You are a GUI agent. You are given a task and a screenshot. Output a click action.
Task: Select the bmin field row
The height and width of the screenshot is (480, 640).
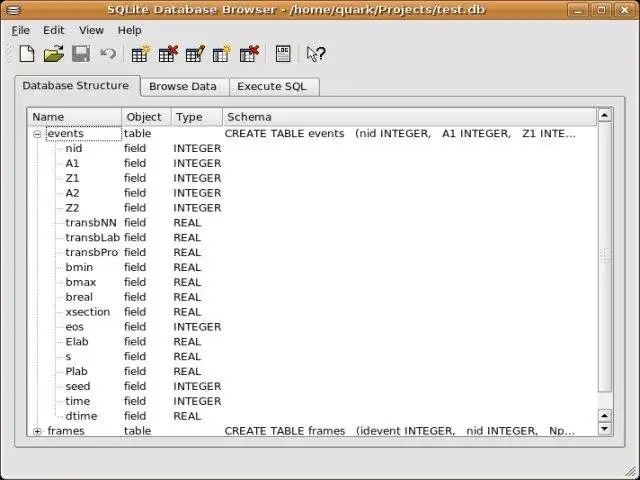pos(312,267)
